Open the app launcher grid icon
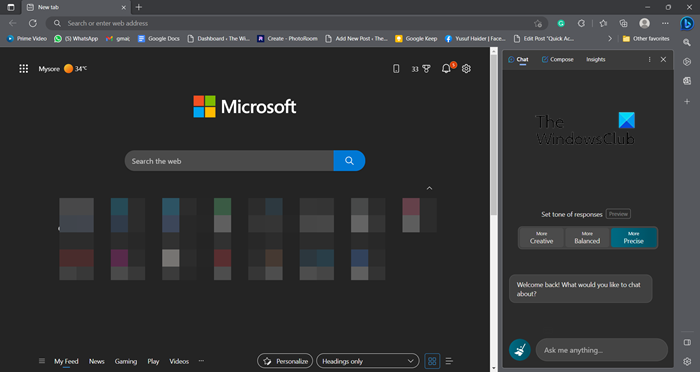 (x=24, y=68)
